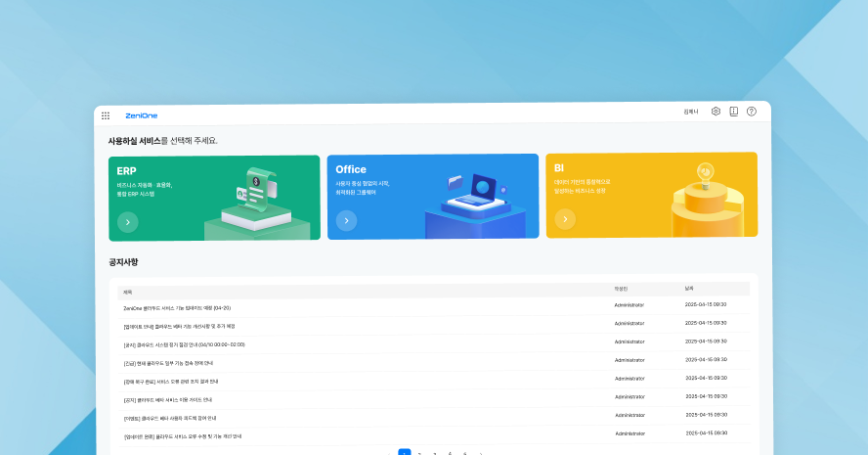Open the ZeniOne update notice (04-20)
Viewport: 868px width, 455px height.
coord(177,308)
